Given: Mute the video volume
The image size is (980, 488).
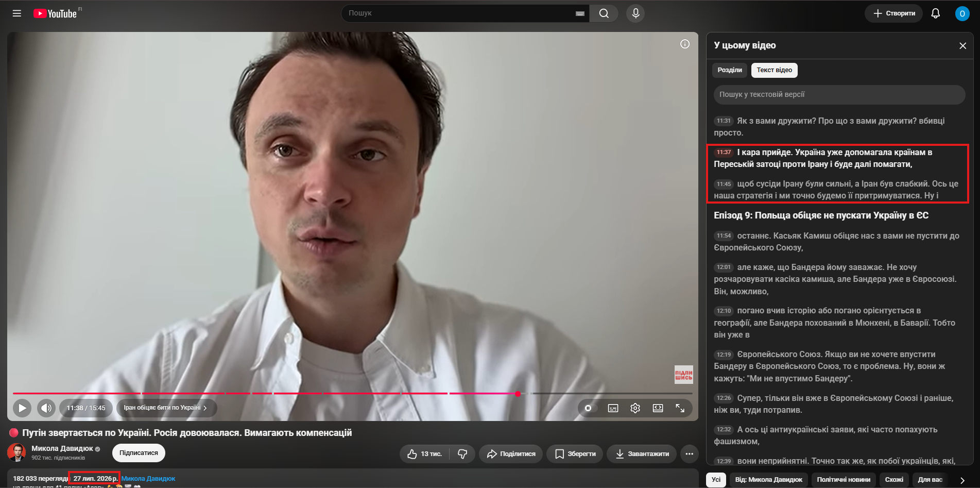Looking at the screenshot, I should point(46,408).
